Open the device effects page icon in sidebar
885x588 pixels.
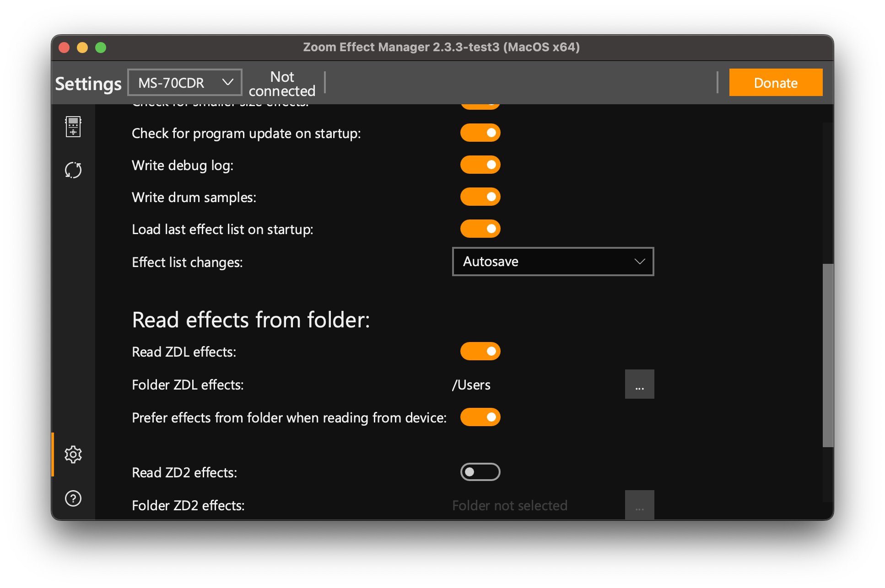tap(73, 127)
